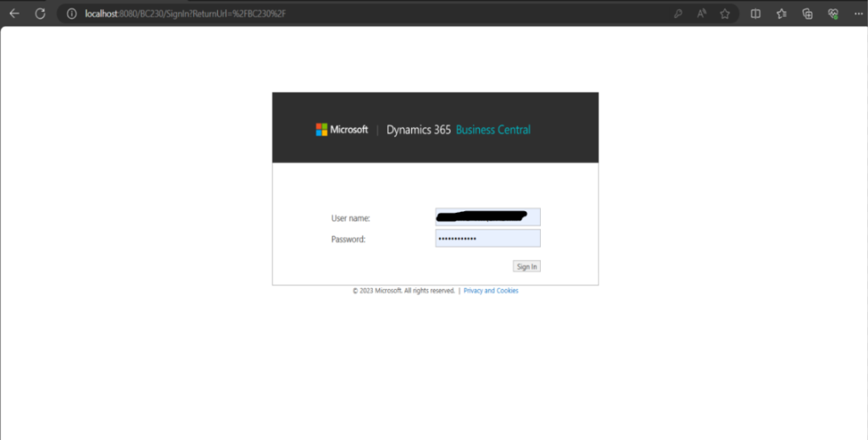The height and width of the screenshot is (440, 868).
Task: Click the 2023 Microsoft copyright text
Action: (403, 291)
